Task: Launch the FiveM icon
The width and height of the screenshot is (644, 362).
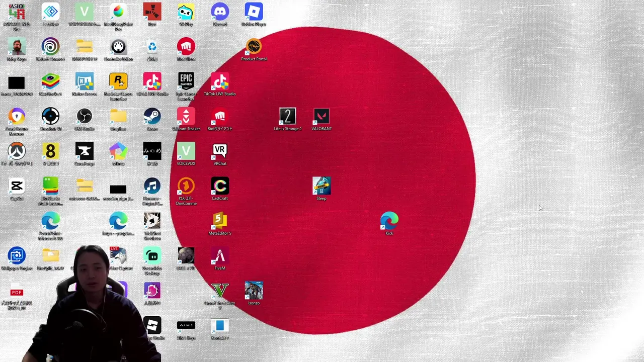Action: pyautogui.click(x=220, y=256)
